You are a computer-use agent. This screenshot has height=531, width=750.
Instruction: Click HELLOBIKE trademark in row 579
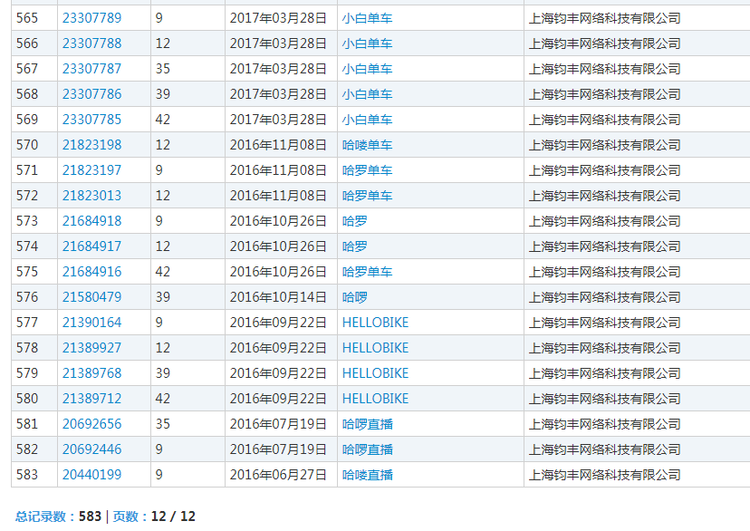(x=375, y=373)
